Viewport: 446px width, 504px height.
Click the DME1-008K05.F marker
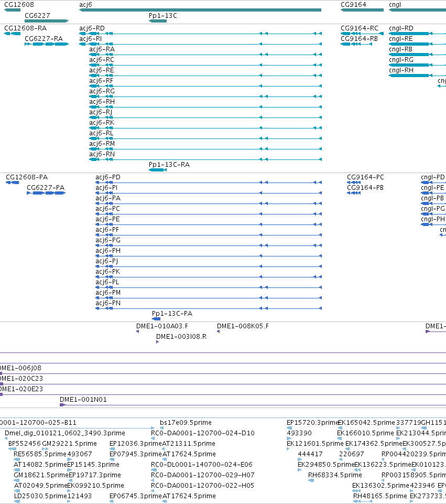click(x=219, y=331)
